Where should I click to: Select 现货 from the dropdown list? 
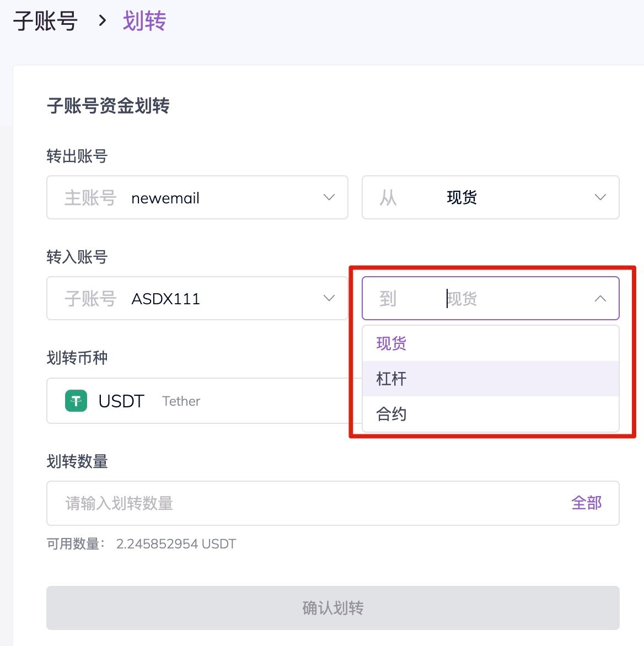coord(391,343)
